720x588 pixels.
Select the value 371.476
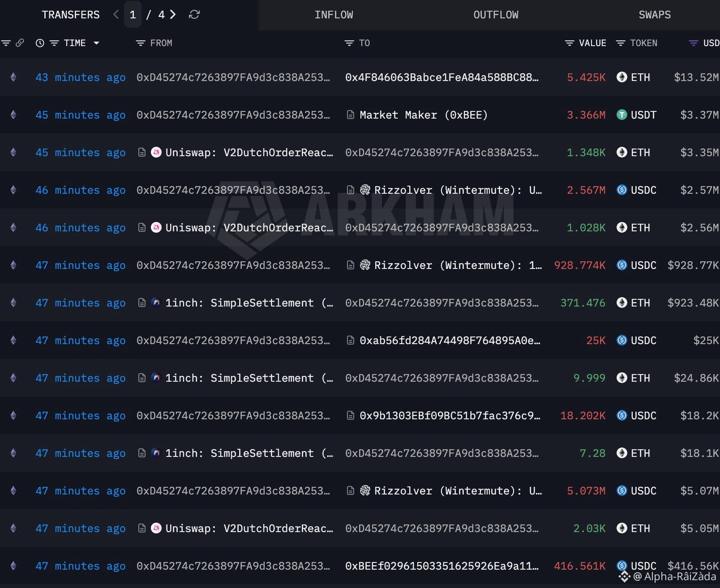583,303
